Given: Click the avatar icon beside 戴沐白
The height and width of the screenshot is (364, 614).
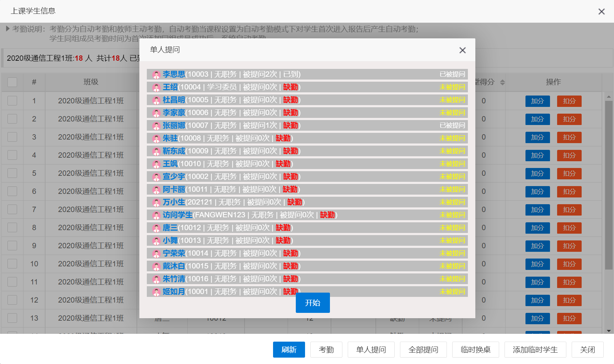Looking at the screenshot, I should [x=156, y=266].
